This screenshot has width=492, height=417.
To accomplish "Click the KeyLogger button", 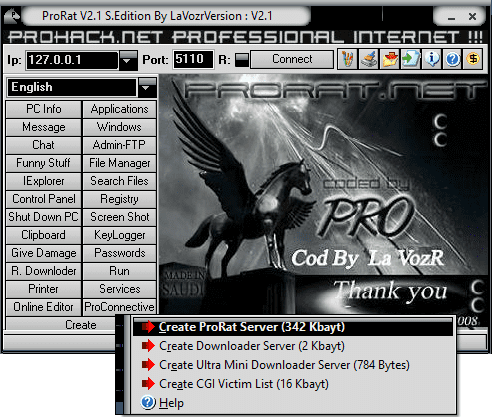I will [119, 235].
